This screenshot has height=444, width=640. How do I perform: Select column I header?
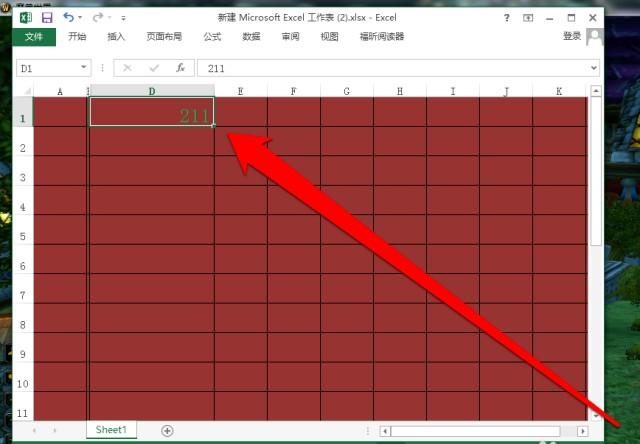point(453,91)
